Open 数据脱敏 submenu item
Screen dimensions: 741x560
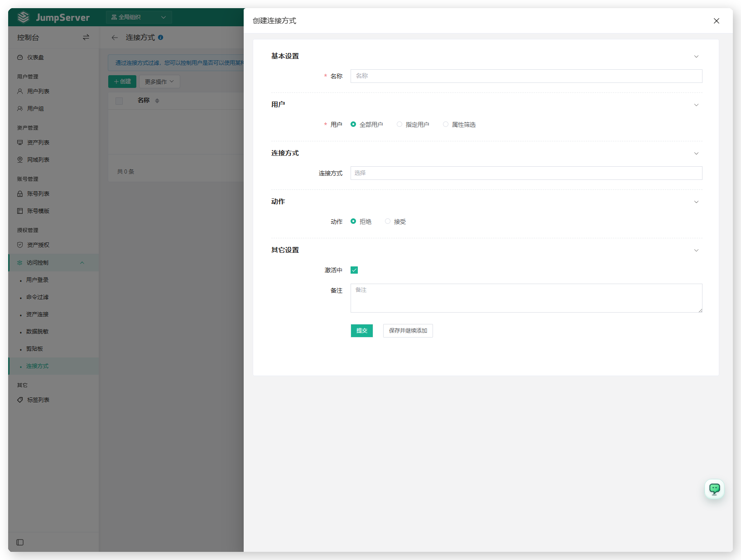tap(53, 332)
